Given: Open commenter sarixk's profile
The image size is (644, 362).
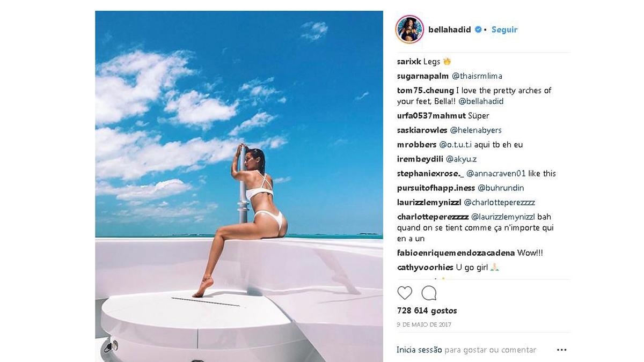Looking at the screenshot, I should pos(409,62).
